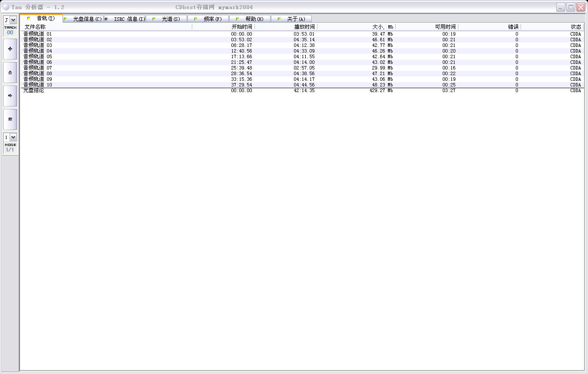Click the plus button in the left sidebar
Image resolution: width=588 pixels, height=374 pixels.
[x=10, y=49]
